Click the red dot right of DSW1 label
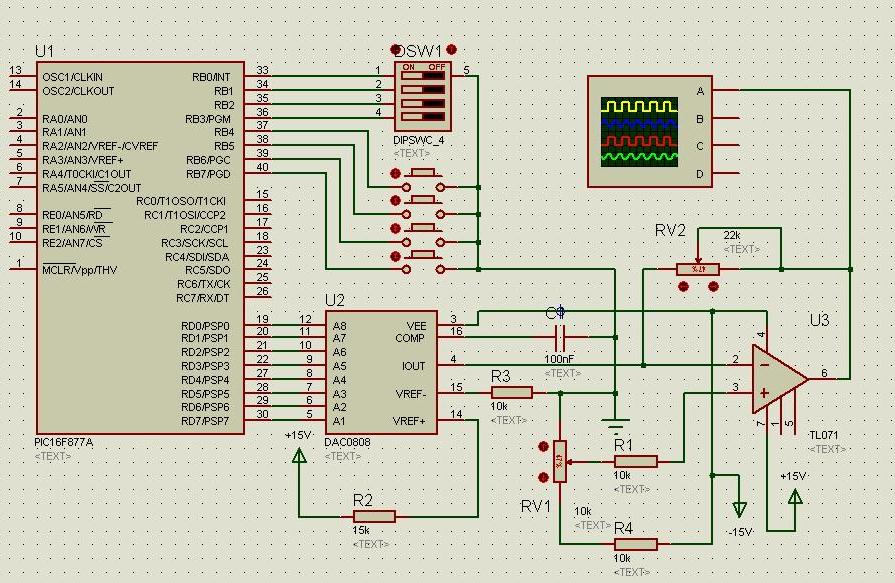 click(x=451, y=49)
